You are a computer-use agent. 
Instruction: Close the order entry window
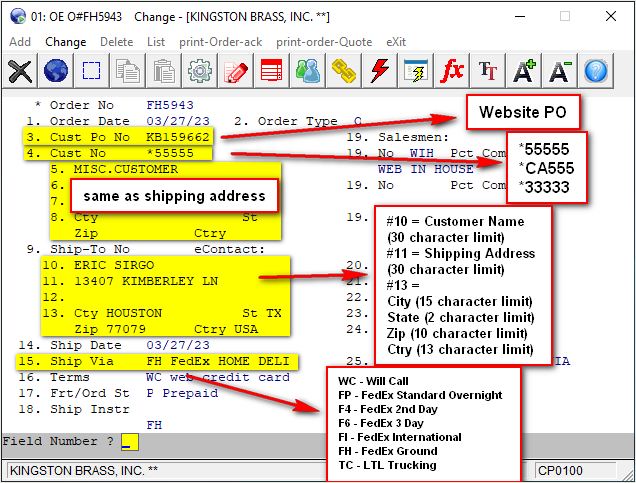point(611,17)
